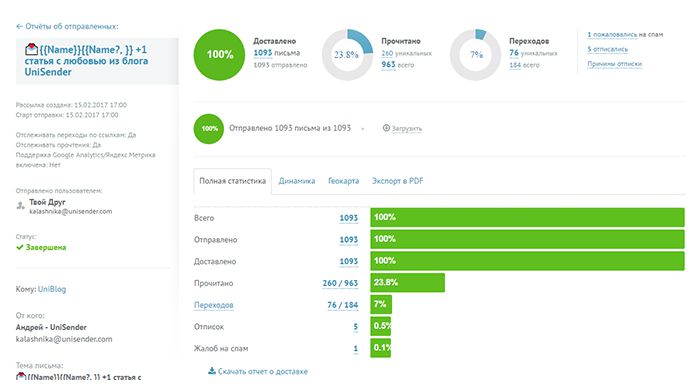
Task: Open the UniBlog recipient list link
Action: [x=52, y=289]
